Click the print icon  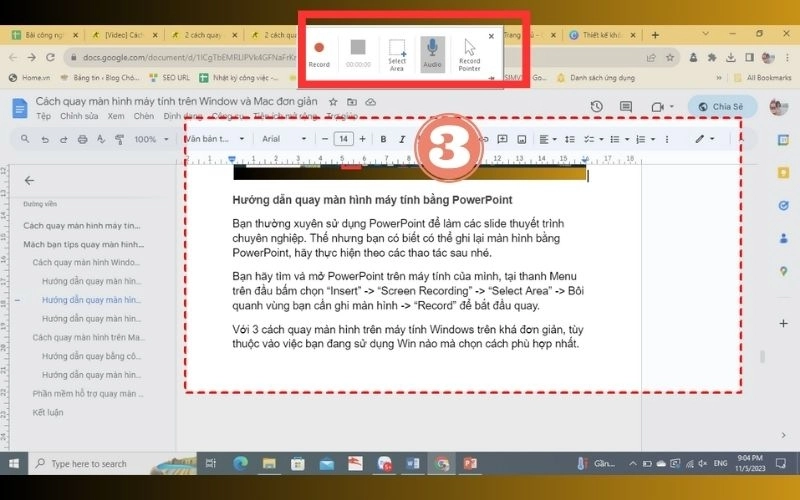tap(82, 139)
